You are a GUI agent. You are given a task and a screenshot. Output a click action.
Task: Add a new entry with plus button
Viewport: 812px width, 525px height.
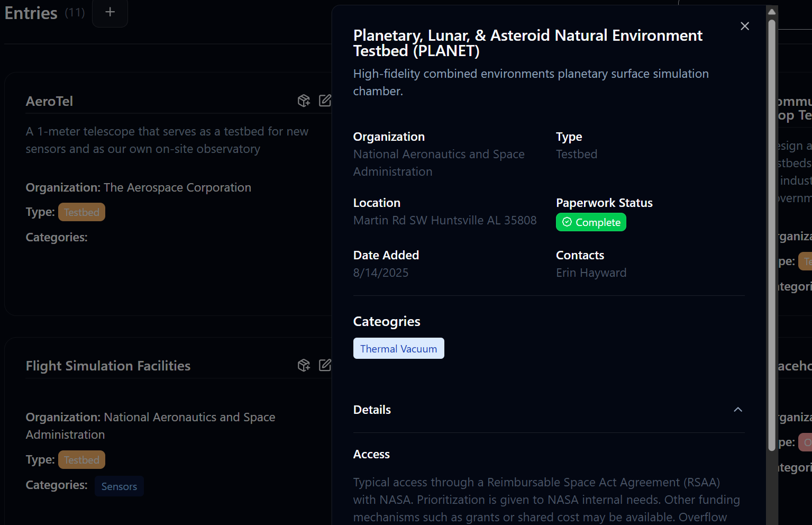pyautogui.click(x=110, y=12)
